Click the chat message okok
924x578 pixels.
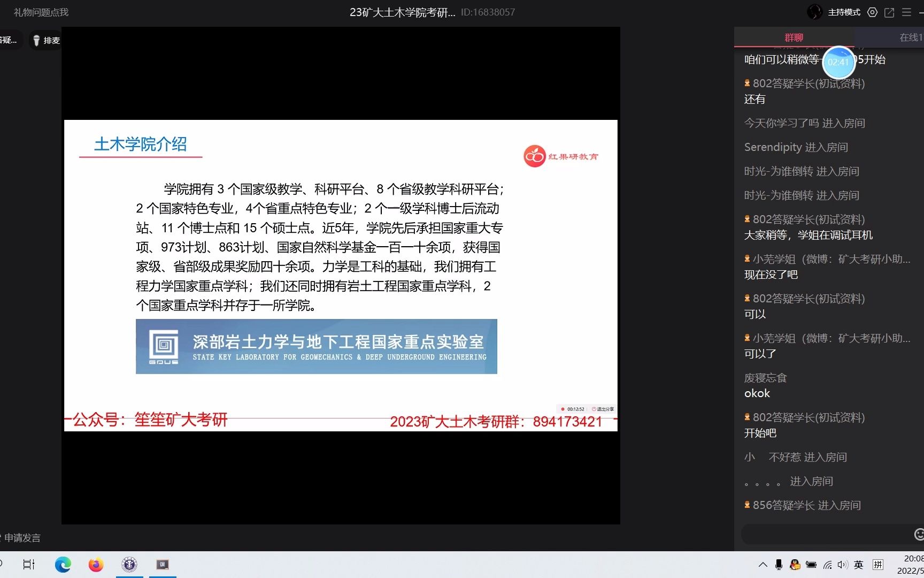coord(757,393)
